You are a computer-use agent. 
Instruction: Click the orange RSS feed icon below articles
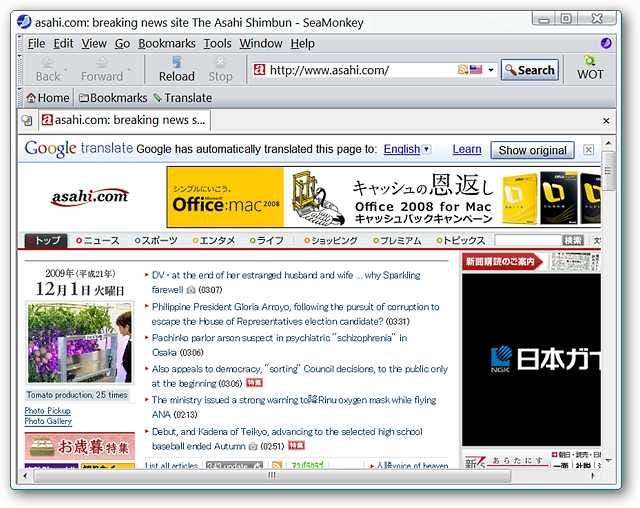277,466
